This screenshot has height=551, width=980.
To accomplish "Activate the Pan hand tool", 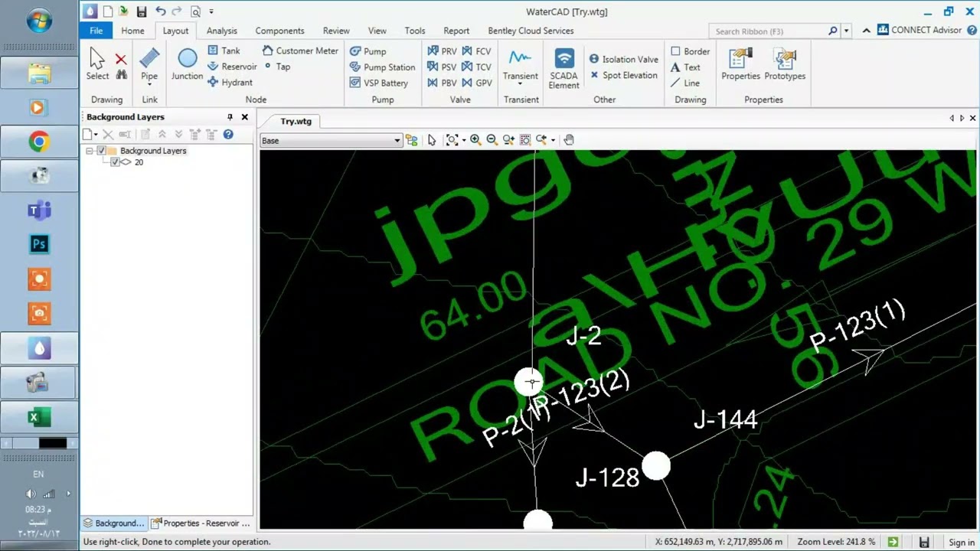I will [569, 140].
